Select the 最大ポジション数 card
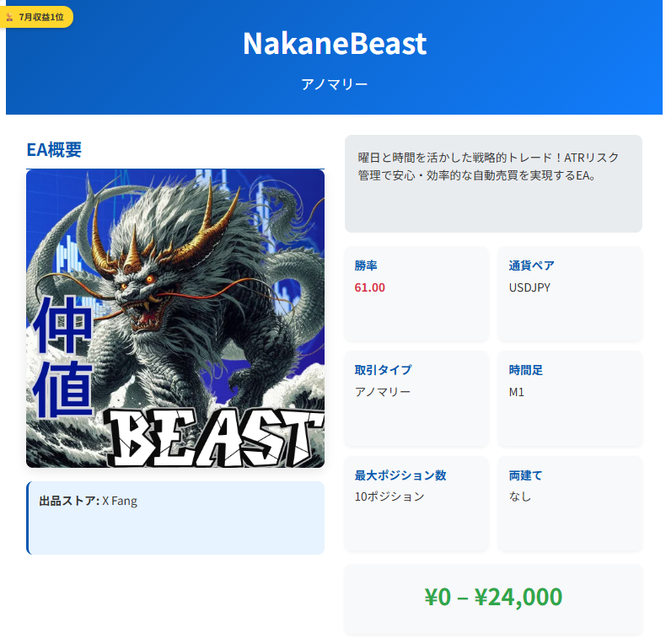This screenshot has height=644, width=666. (x=416, y=504)
